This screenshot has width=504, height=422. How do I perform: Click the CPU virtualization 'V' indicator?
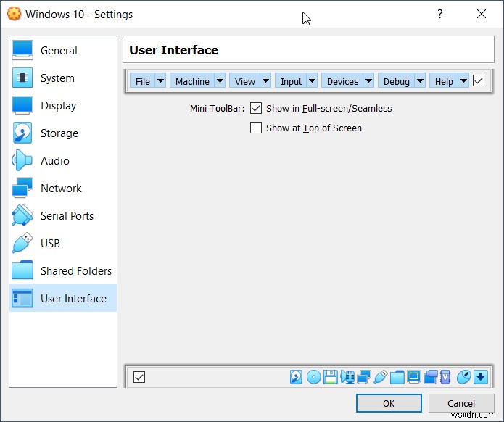(x=445, y=377)
